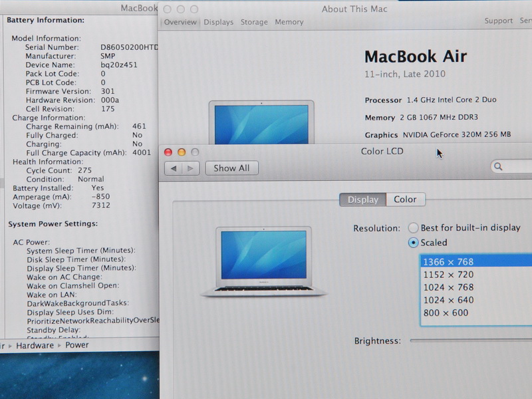This screenshot has width=532, height=399.
Task: Choose the 1152 × 720 resolution
Action: (x=476, y=275)
